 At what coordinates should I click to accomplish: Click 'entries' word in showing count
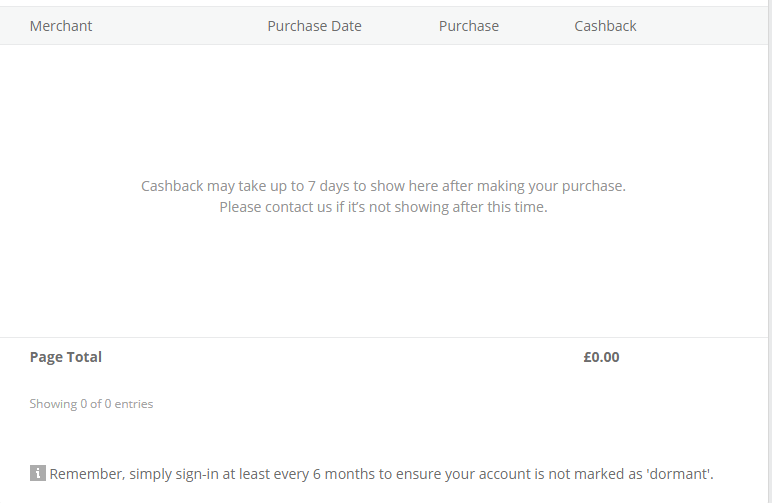coord(134,404)
